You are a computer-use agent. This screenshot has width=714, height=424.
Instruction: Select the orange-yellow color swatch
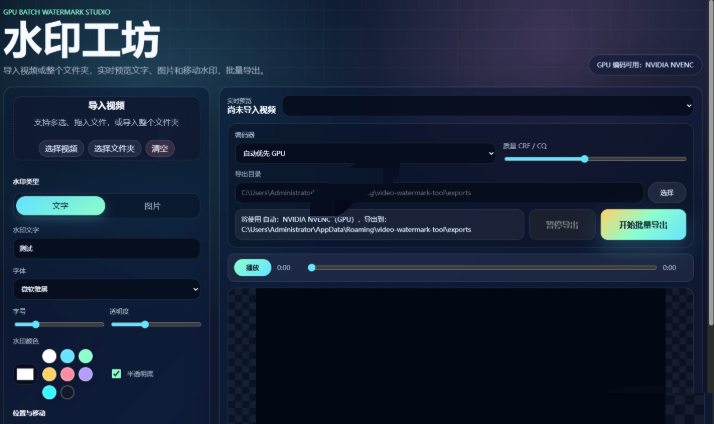pyautogui.click(x=49, y=374)
